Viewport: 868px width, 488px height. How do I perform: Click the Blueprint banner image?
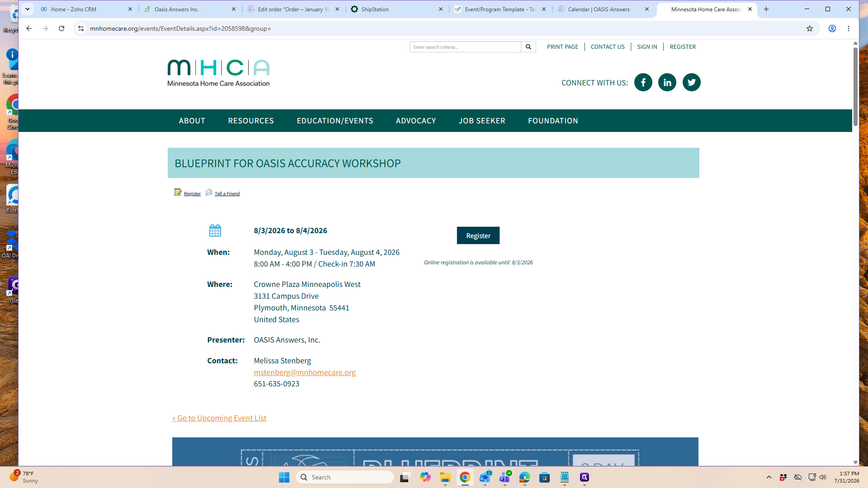click(x=435, y=451)
